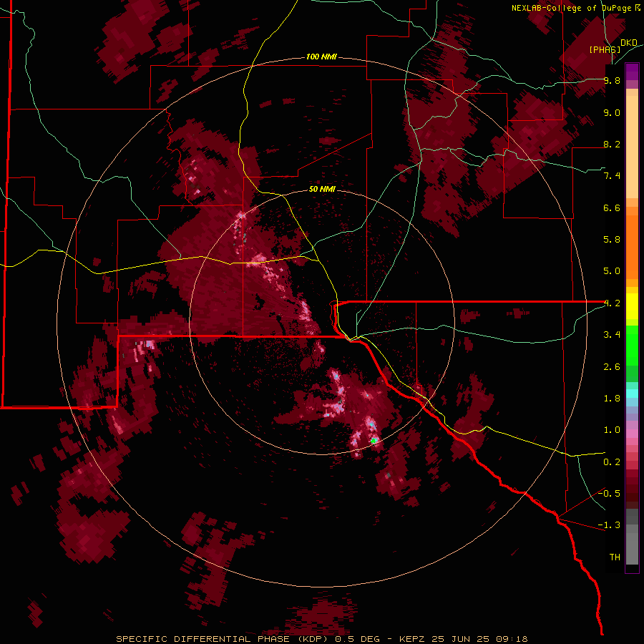Screen dimensions: 644x644
Task: Select the 9.8 value on the color scale
Action: tap(612, 80)
